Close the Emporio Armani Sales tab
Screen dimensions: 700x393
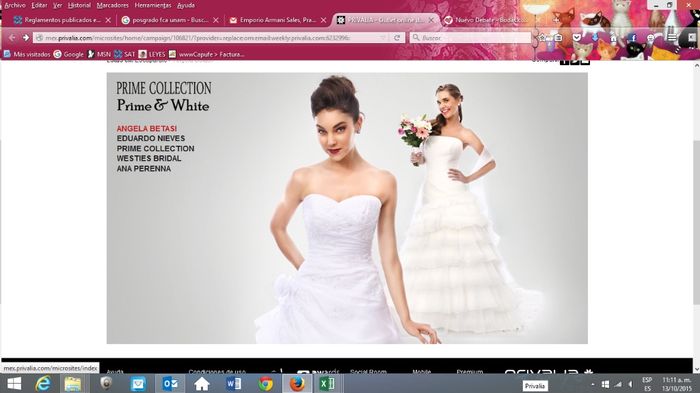324,20
